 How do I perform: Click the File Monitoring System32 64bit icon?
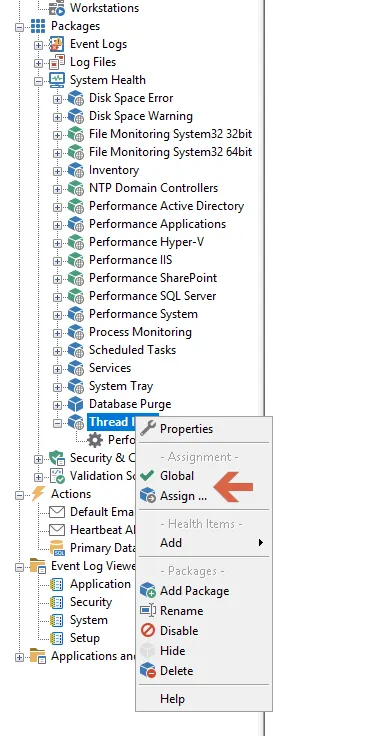(x=76, y=152)
